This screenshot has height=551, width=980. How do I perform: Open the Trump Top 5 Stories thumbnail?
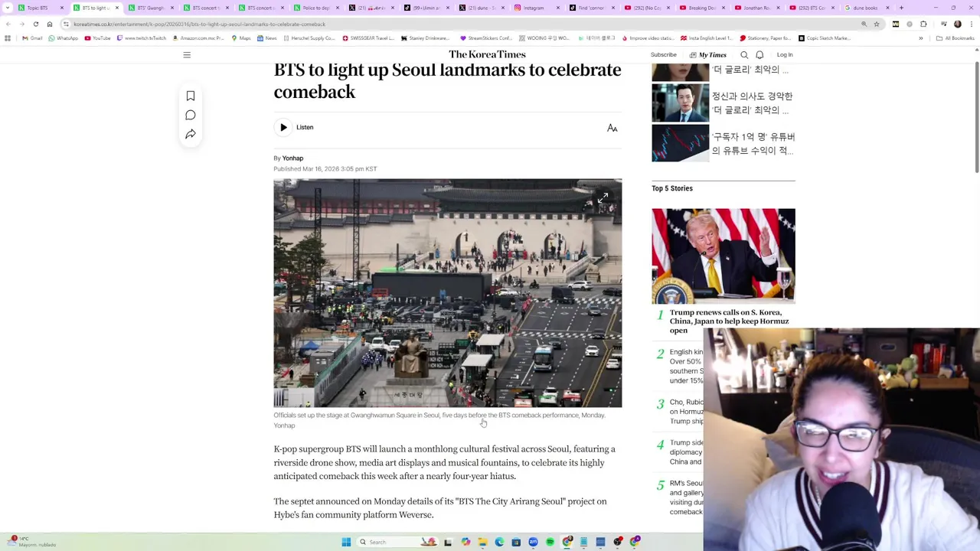click(724, 256)
